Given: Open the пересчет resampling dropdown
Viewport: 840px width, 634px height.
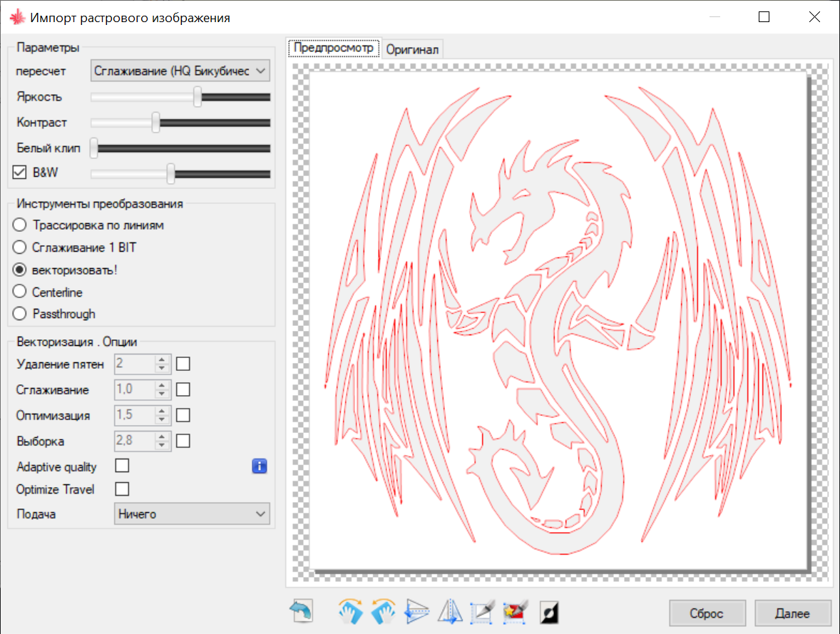Looking at the screenshot, I should 180,71.
